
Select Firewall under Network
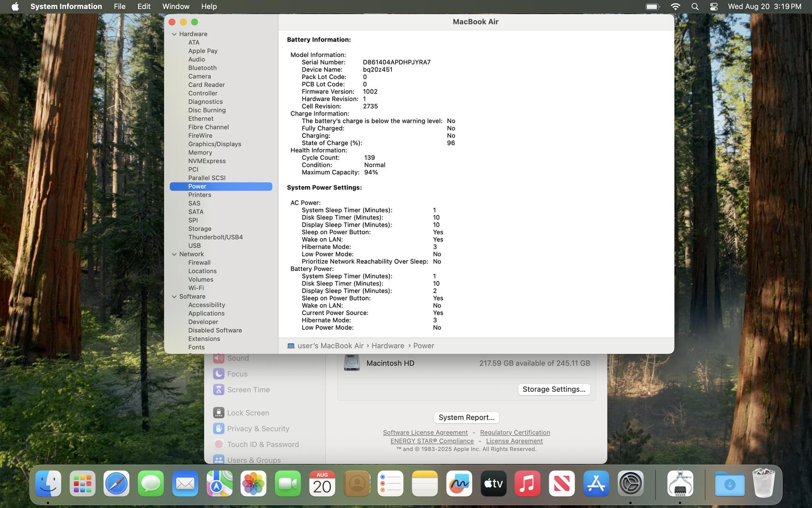coord(199,262)
